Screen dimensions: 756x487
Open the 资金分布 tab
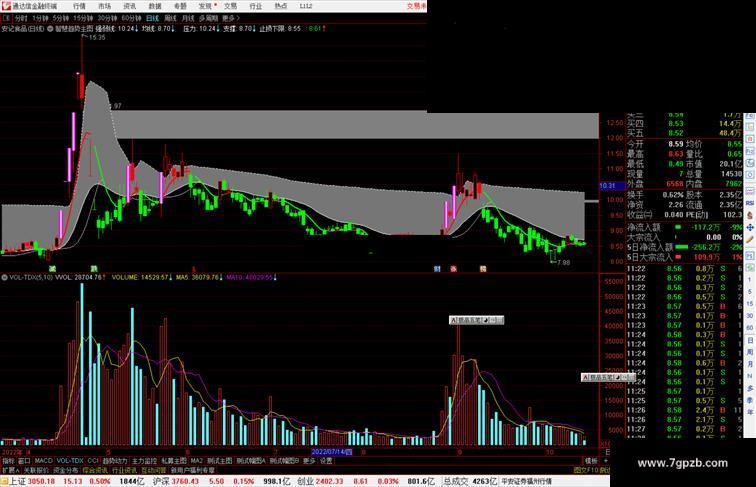(x=66, y=470)
